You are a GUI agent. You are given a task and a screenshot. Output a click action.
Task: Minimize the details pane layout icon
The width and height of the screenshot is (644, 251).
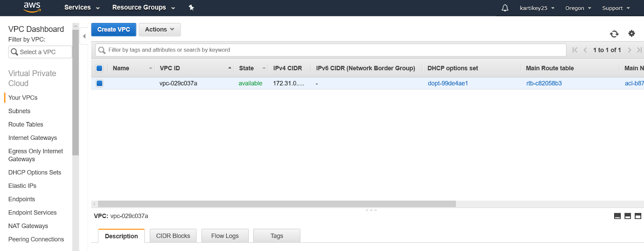tap(617, 216)
